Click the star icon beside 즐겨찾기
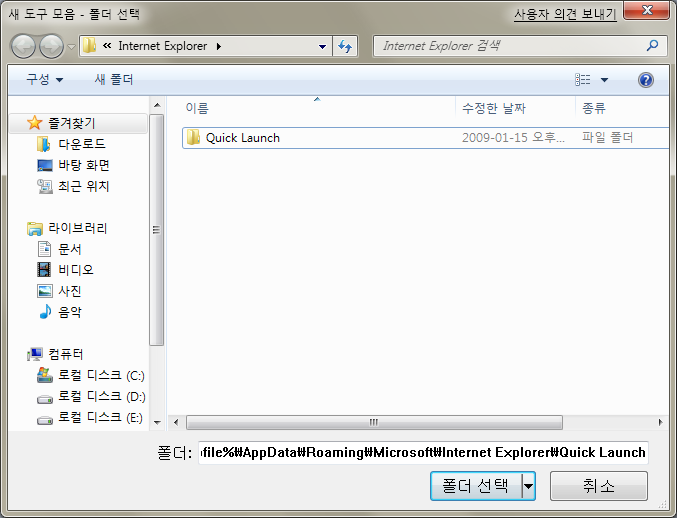The image size is (677, 518). pyautogui.click(x=35, y=123)
